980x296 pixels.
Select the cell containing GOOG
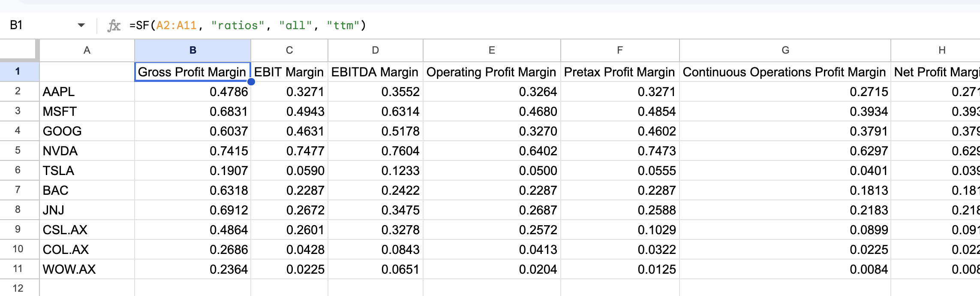[87, 131]
